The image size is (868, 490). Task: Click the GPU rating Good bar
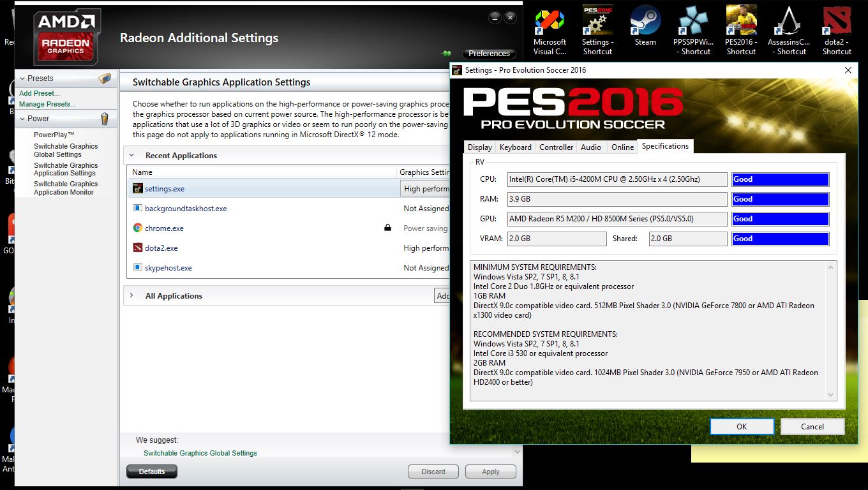pyautogui.click(x=780, y=219)
